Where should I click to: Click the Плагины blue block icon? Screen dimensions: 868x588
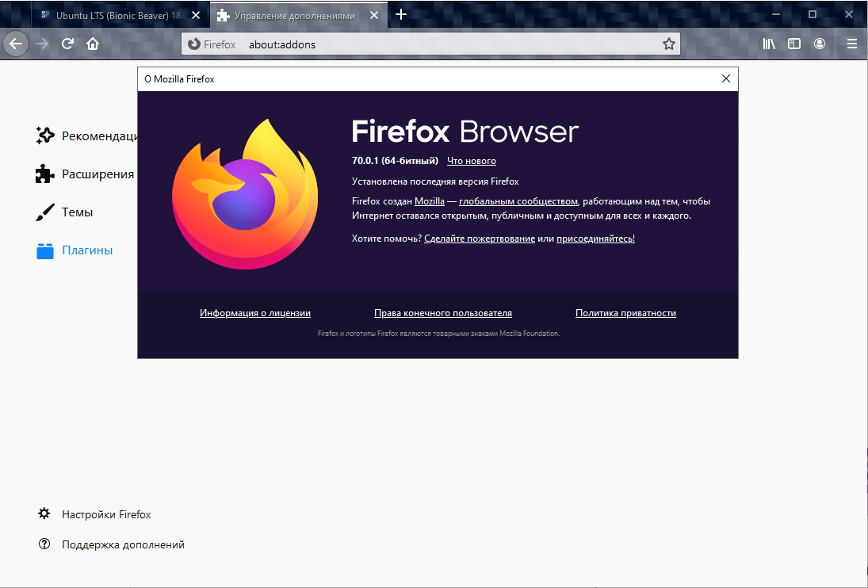tap(45, 250)
